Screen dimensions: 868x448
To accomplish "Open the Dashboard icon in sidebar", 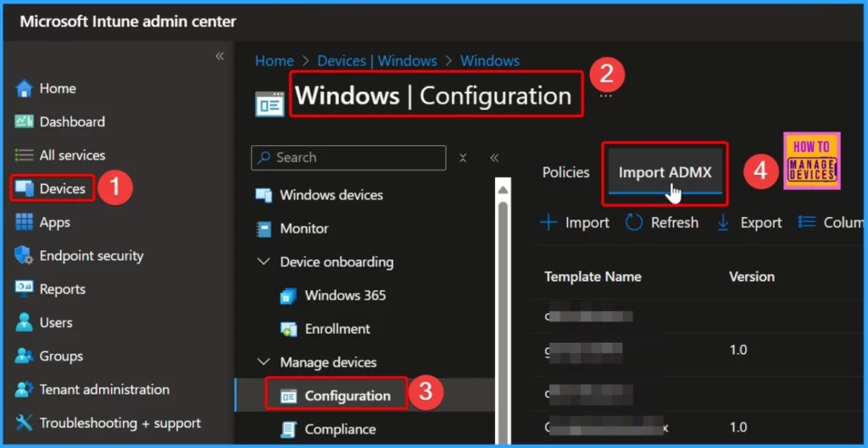I will pos(24,121).
